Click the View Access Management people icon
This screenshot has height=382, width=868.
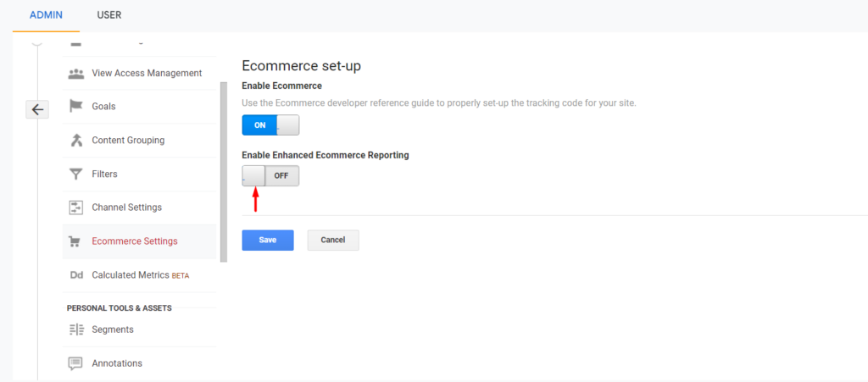[75, 74]
